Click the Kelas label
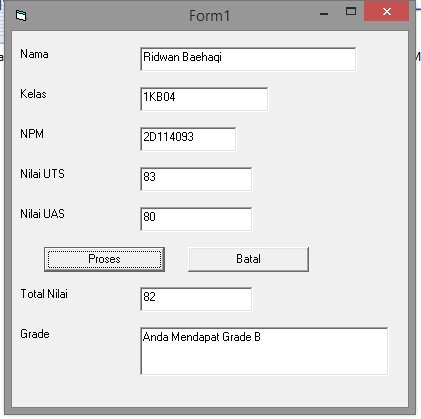This screenshot has width=421, height=419. point(33,94)
